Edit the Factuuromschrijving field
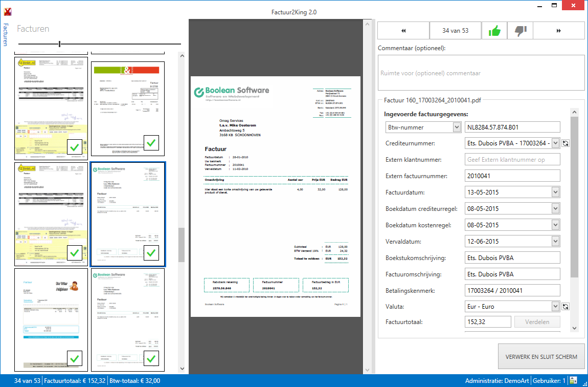588x387 pixels. pos(512,274)
